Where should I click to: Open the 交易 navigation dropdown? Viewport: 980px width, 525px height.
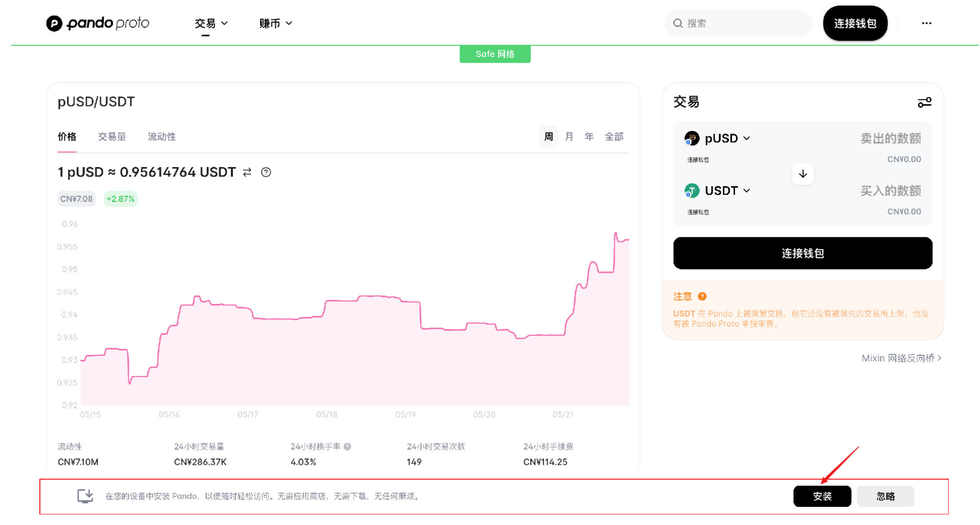(x=211, y=23)
